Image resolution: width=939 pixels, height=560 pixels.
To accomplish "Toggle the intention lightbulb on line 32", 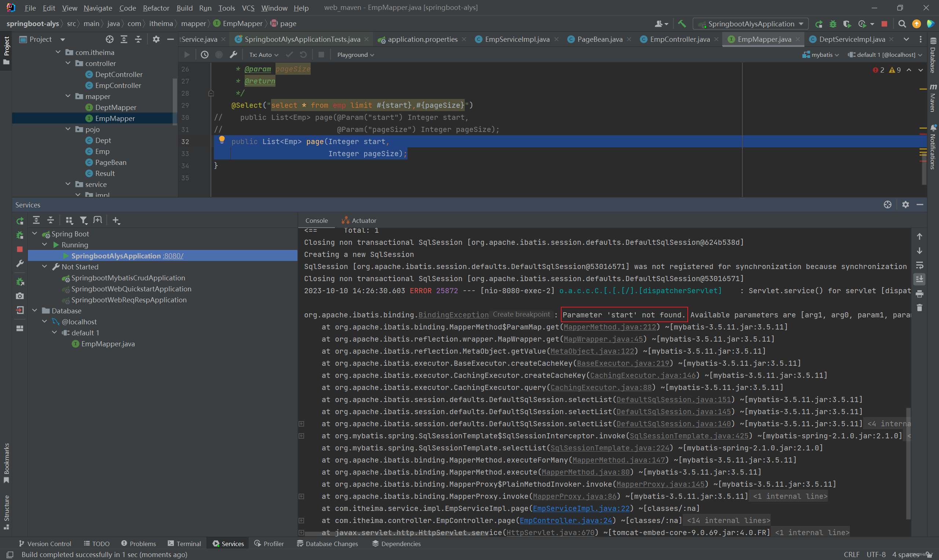I will [222, 140].
